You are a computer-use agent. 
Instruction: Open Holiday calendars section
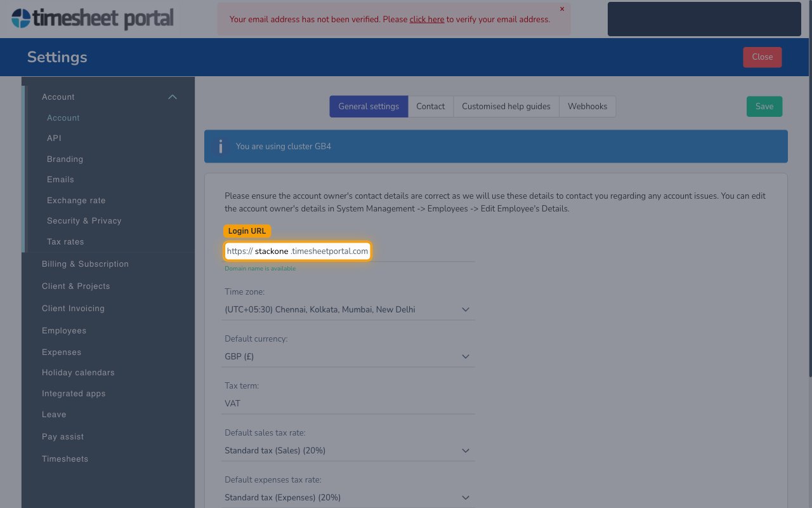[x=78, y=373]
